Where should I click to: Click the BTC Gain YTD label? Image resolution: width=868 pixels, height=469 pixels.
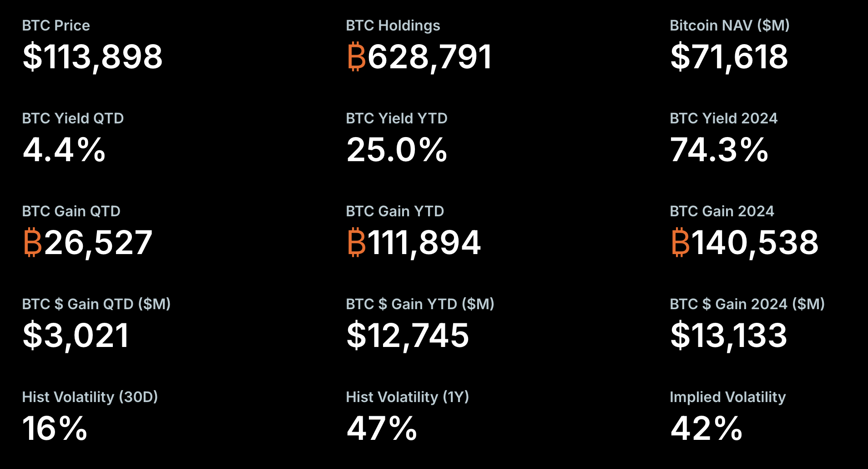tap(395, 211)
